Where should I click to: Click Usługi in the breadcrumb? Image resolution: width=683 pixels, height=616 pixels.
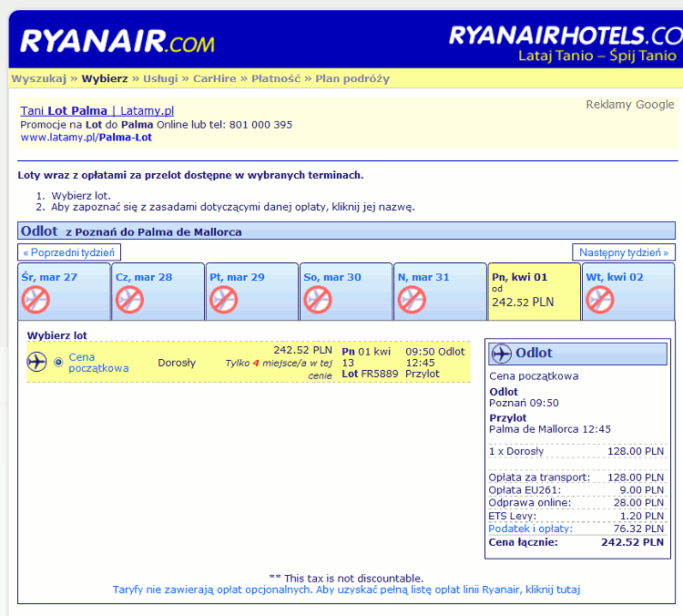coord(160,78)
